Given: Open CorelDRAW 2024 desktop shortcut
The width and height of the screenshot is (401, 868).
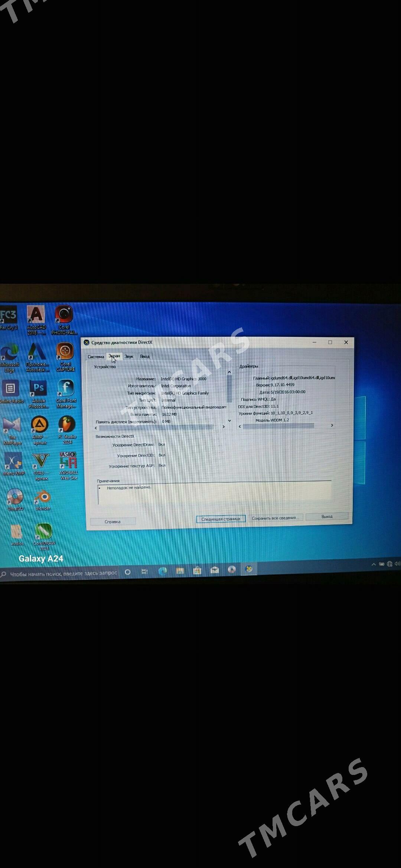Looking at the screenshot, I should (44, 537).
